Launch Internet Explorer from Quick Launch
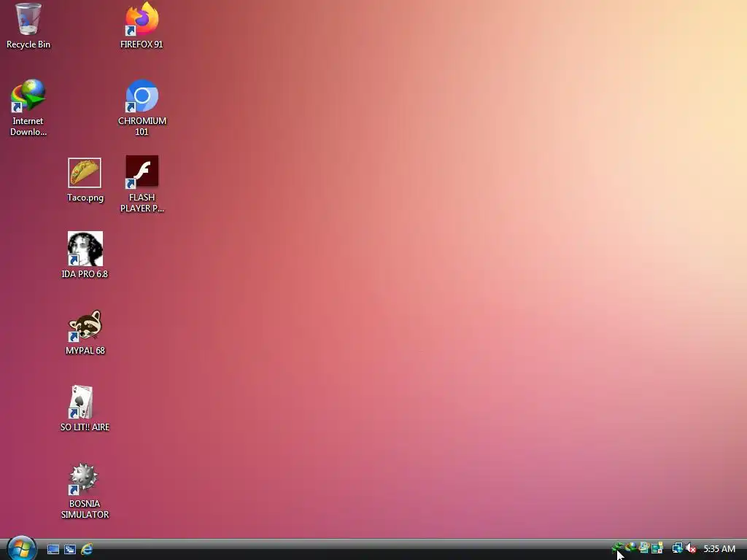Viewport: 747px width, 560px height. 87,549
